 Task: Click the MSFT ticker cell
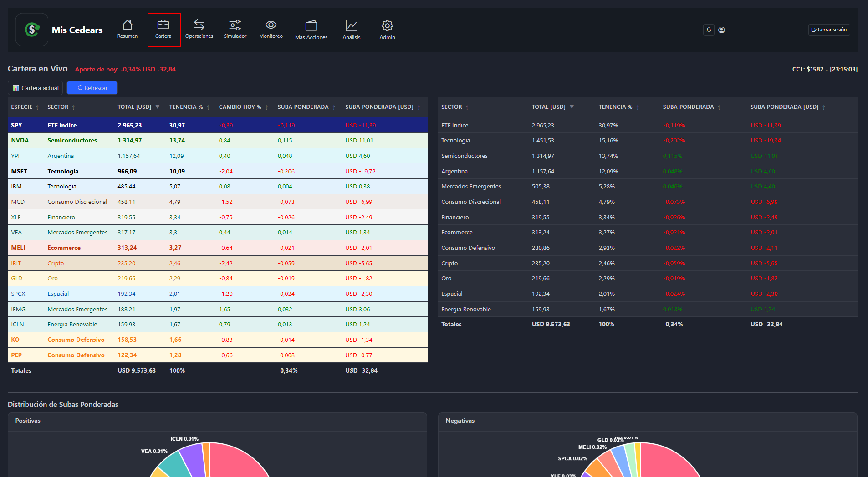[x=19, y=171]
